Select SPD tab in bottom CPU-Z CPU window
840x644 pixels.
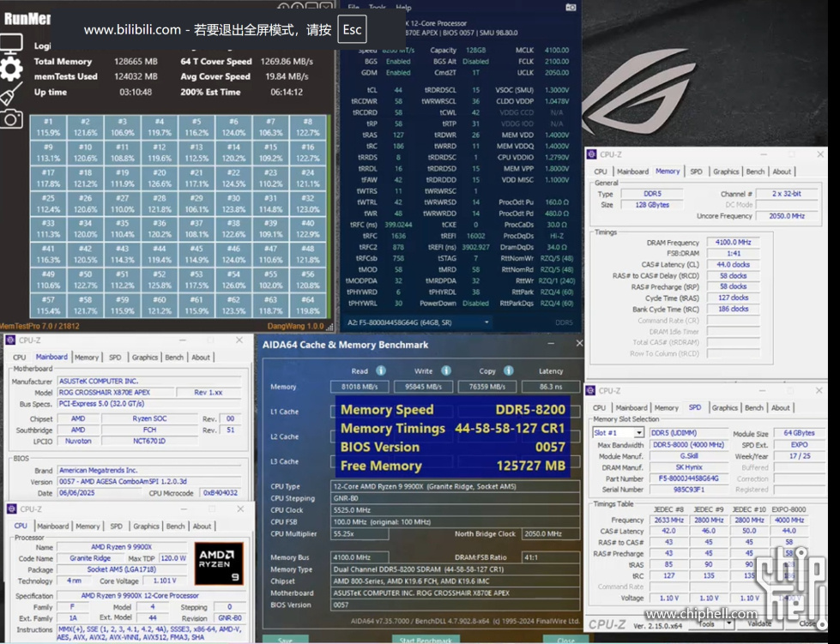[116, 527]
